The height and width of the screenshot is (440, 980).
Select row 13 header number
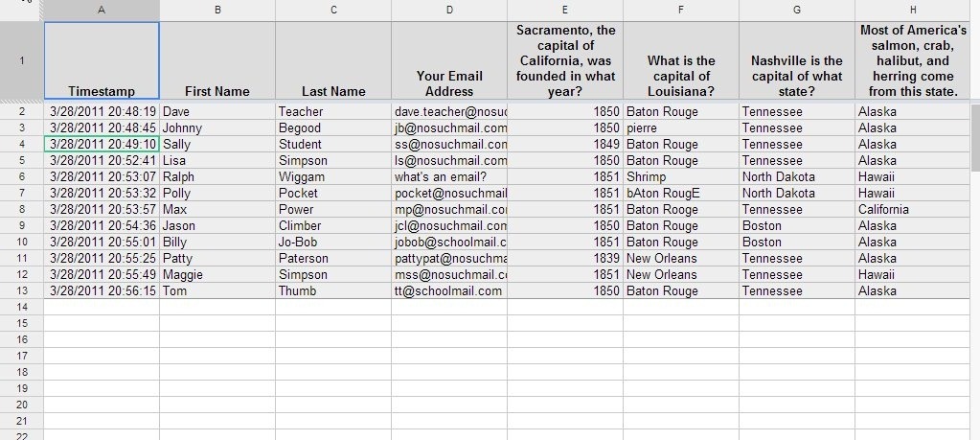point(21,291)
